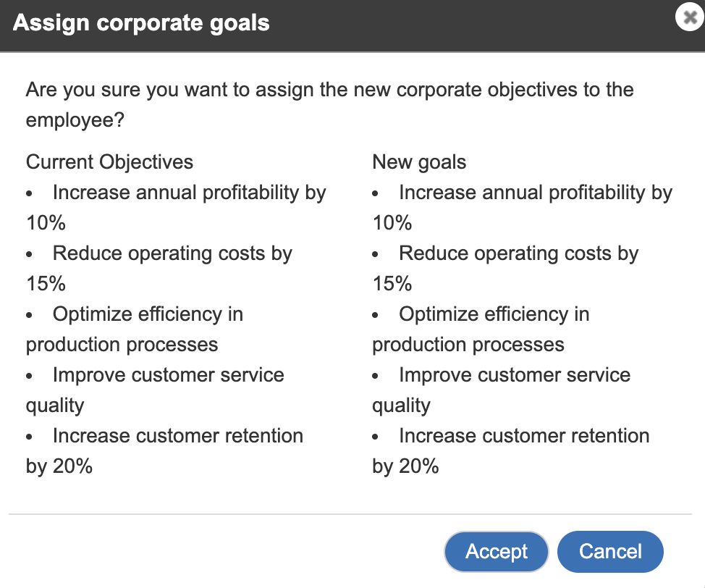Click the Assign corporate goals title
705x588 pixels.
[141, 23]
